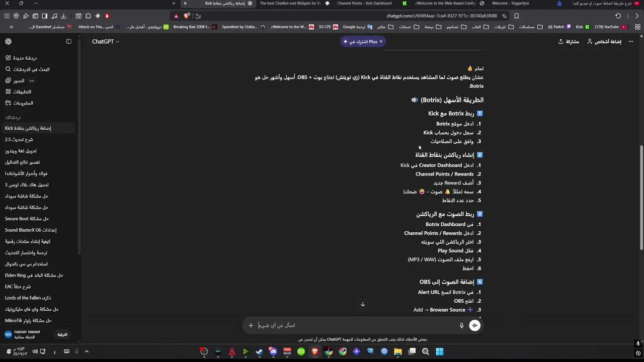This screenshot has height=362, width=644.
Task: Click the conversation vertical scrollbar thumb
Action: [x=641, y=198]
